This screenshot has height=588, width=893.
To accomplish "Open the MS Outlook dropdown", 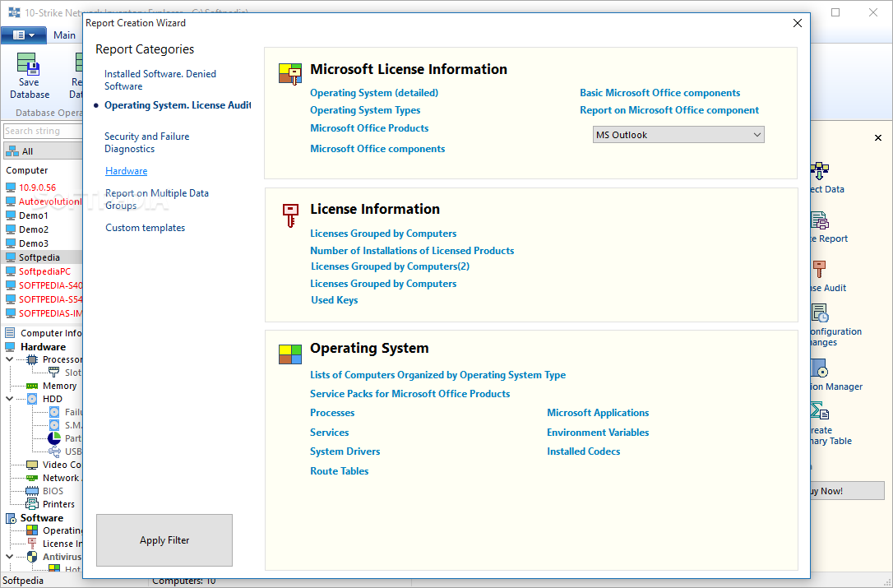I will 678,135.
